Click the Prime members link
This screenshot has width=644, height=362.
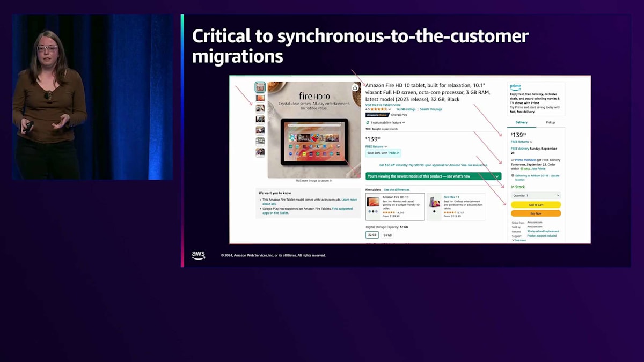pos(526,160)
